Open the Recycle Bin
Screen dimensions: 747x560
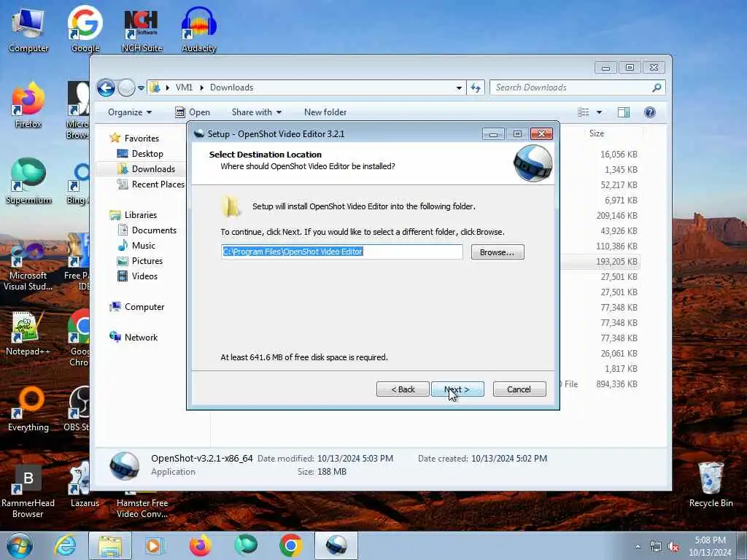(711, 485)
